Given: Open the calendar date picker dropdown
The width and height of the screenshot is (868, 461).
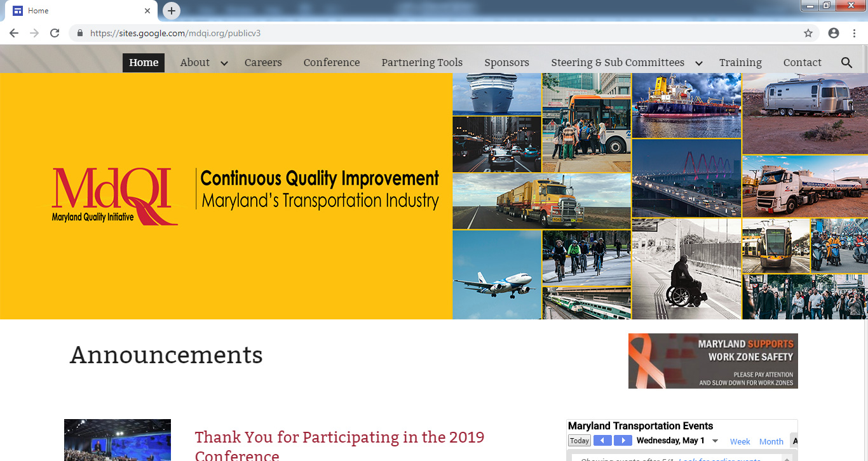Looking at the screenshot, I should tap(715, 441).
